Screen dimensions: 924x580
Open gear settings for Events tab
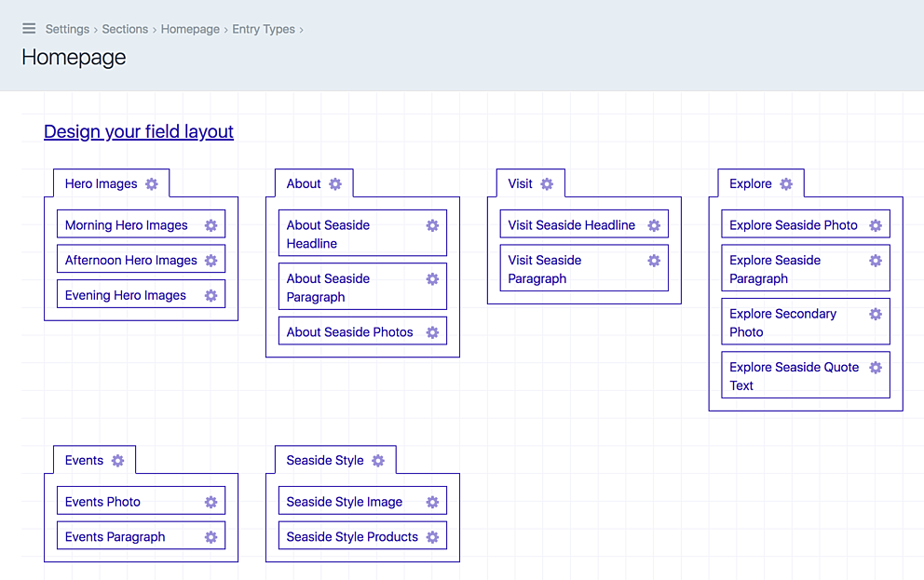118,461
